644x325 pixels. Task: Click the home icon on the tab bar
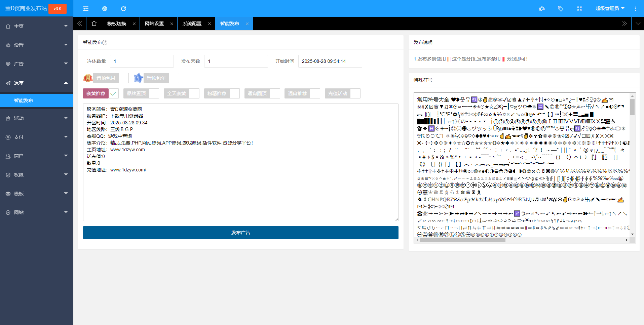(x=94, y=24)
